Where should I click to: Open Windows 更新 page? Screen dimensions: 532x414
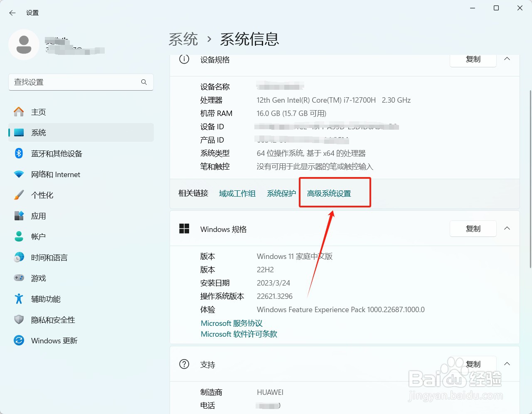coord(81,340)
